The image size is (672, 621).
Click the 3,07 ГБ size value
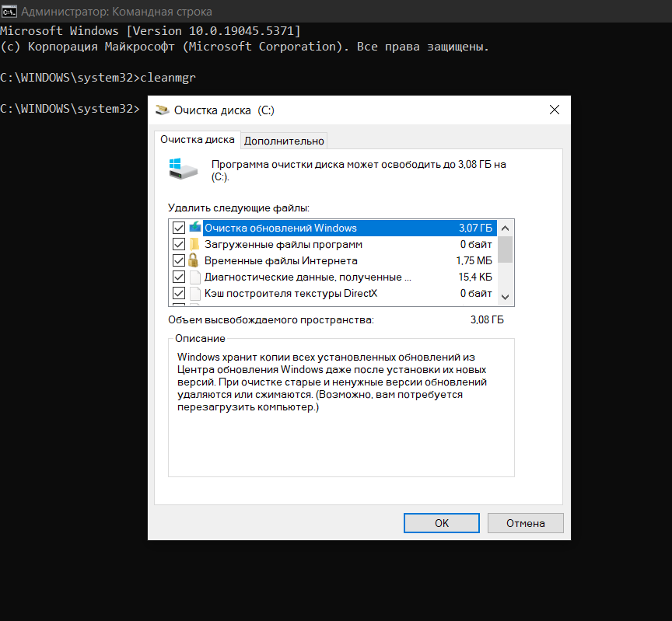click(475, 228)
